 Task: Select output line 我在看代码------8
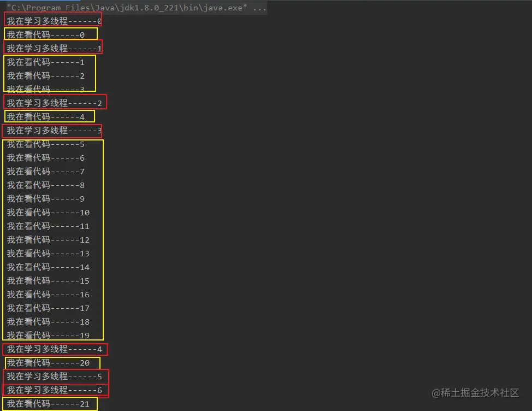coord(46,185)
